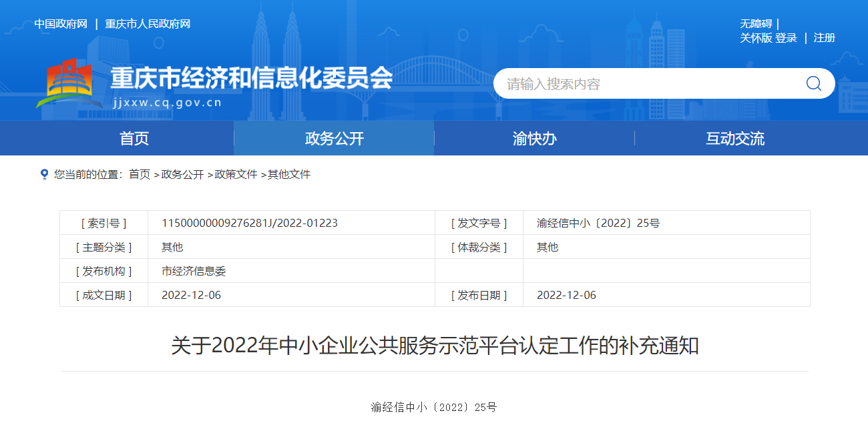The height and width of the screenshot is (427, 868).
Task: Click the article title about 2022年中小企业公共服务示范平台
Action: 435,346
